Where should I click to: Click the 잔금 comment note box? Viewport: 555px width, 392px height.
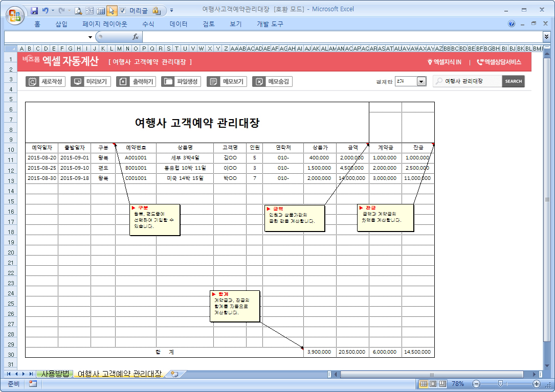(385, 218)
